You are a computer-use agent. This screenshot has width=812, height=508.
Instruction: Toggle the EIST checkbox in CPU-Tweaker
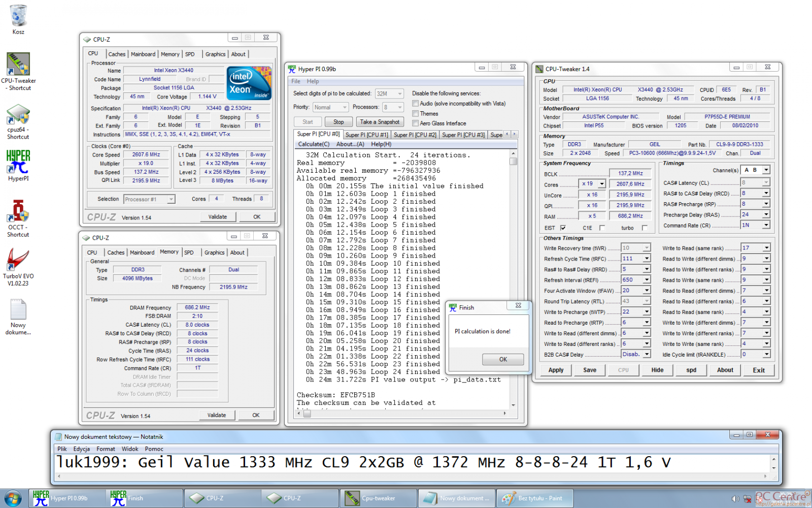563,228
